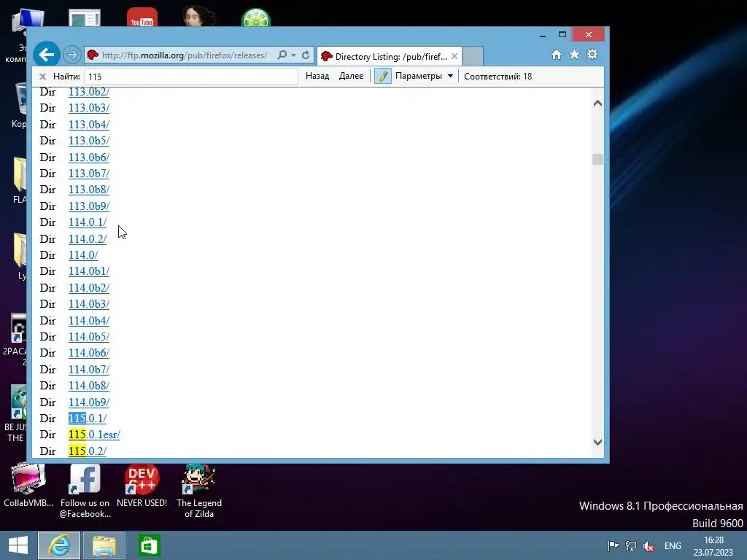Viewport: 747px width, 560px height.
Task: Click Далее to find next match
Action: [351, 76]
